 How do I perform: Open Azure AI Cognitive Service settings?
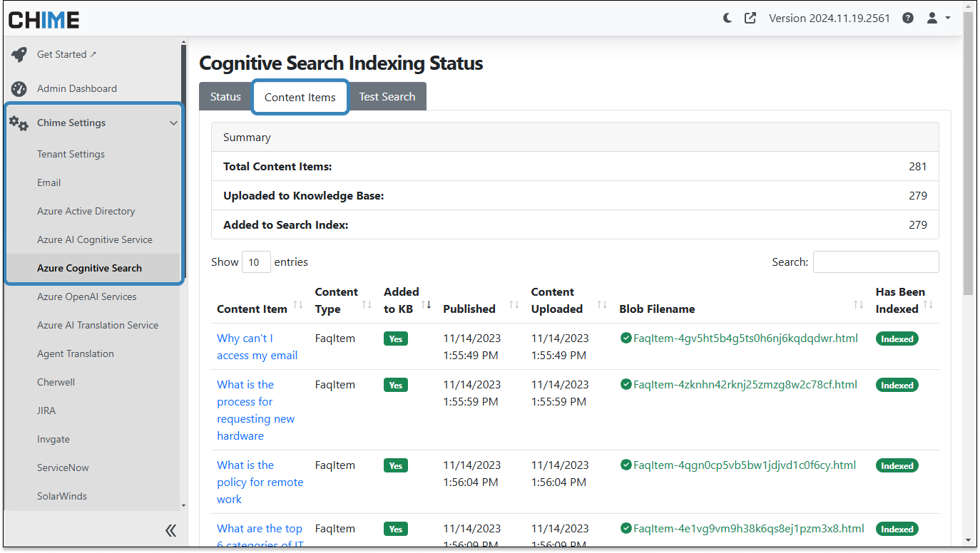point(95,240)
